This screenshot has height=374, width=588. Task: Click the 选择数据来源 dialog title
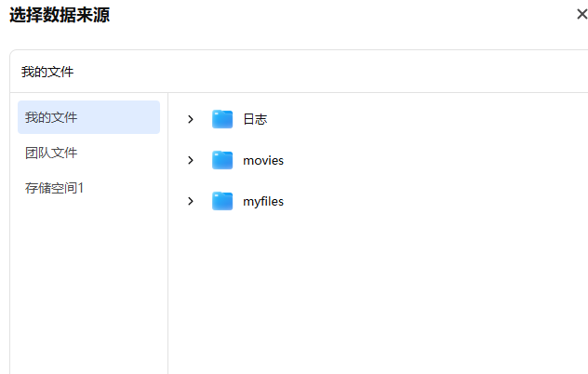pos(60,14)
